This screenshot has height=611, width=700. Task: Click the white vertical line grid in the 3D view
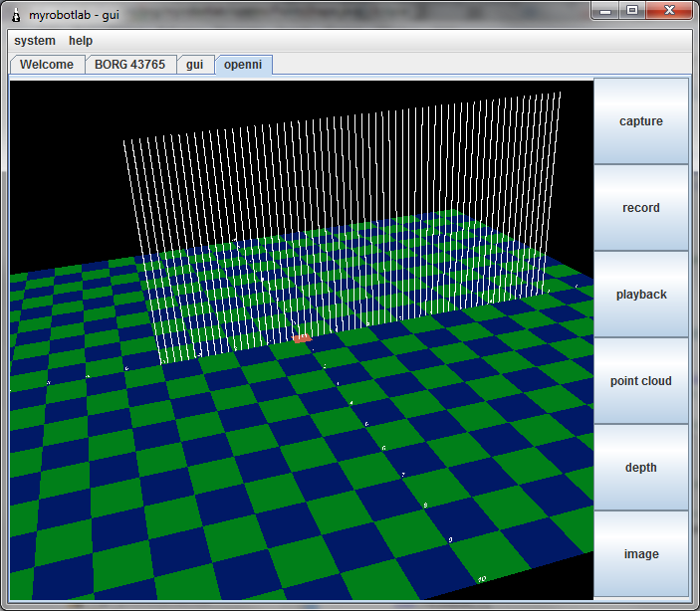click(342, 228)
